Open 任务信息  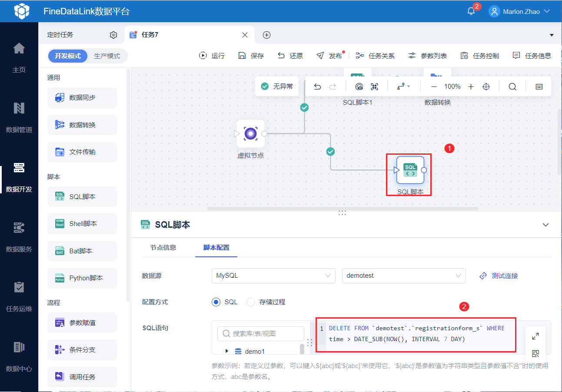click(x=532, y=56)
